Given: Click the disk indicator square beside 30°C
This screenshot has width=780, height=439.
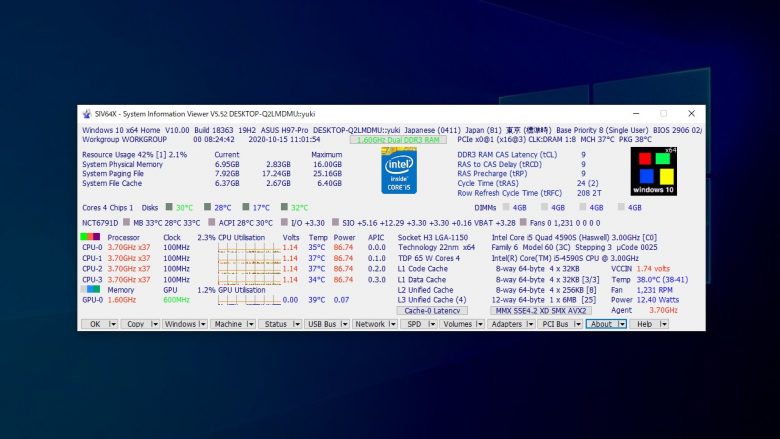Looking at the screenshot, I should click(169, 207).
